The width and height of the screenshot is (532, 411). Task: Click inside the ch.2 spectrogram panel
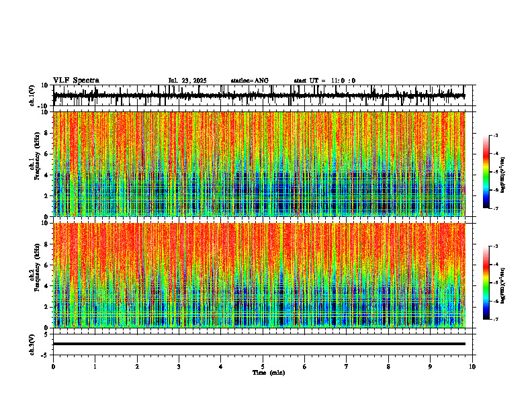259,275
